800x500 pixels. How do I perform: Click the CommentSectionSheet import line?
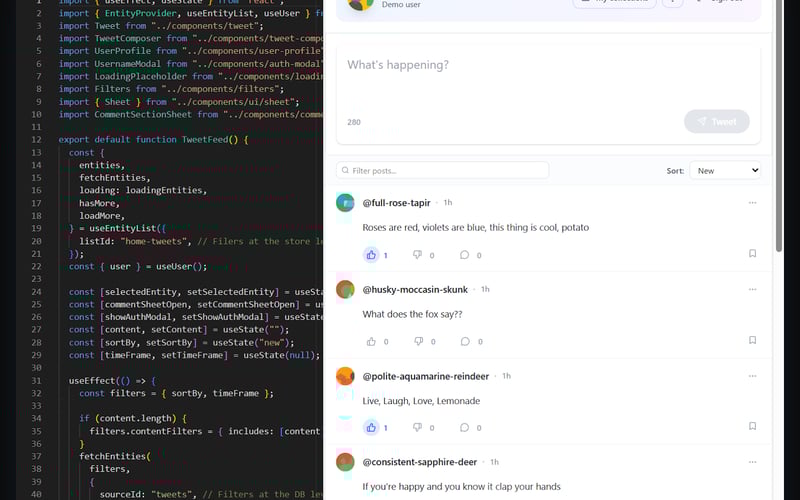[x=191, y=114]
